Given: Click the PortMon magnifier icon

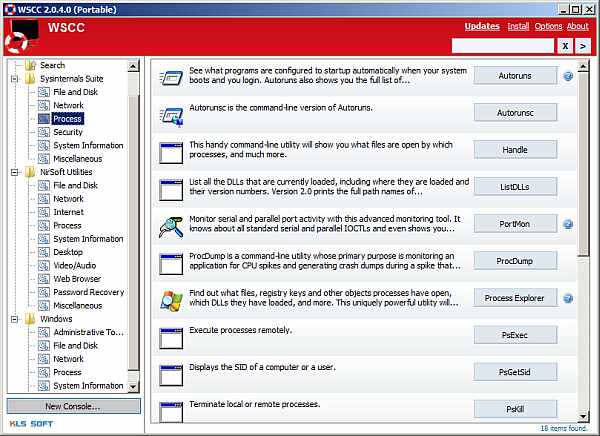Looking at the screenshot, I should [x=171, y=227].
